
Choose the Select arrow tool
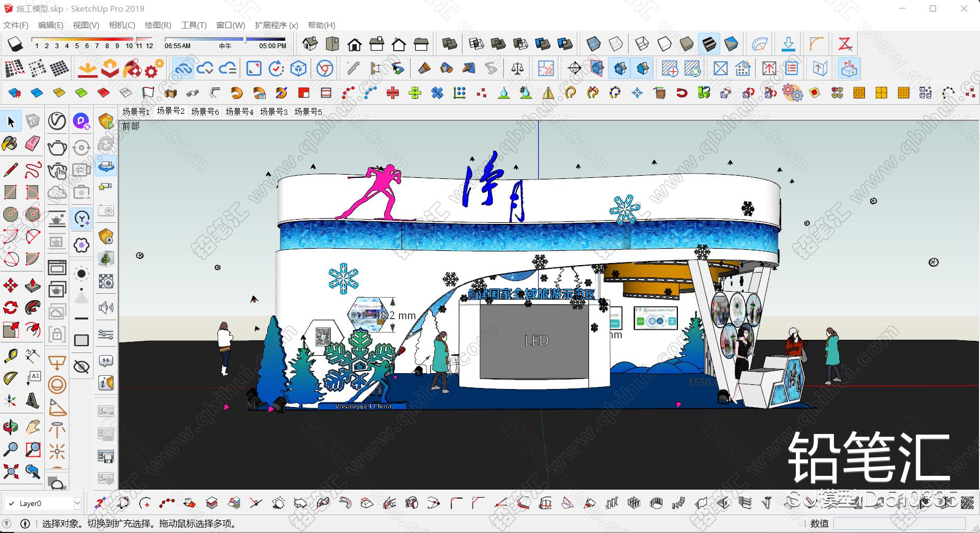11,122
